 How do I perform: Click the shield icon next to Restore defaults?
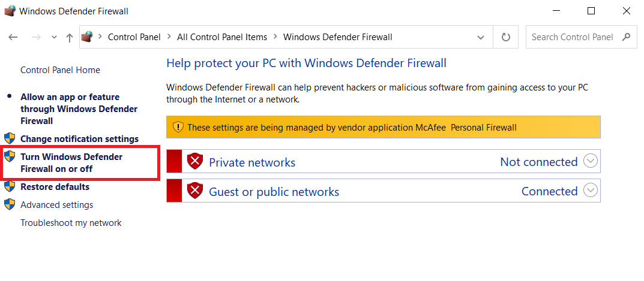point(10,186)
